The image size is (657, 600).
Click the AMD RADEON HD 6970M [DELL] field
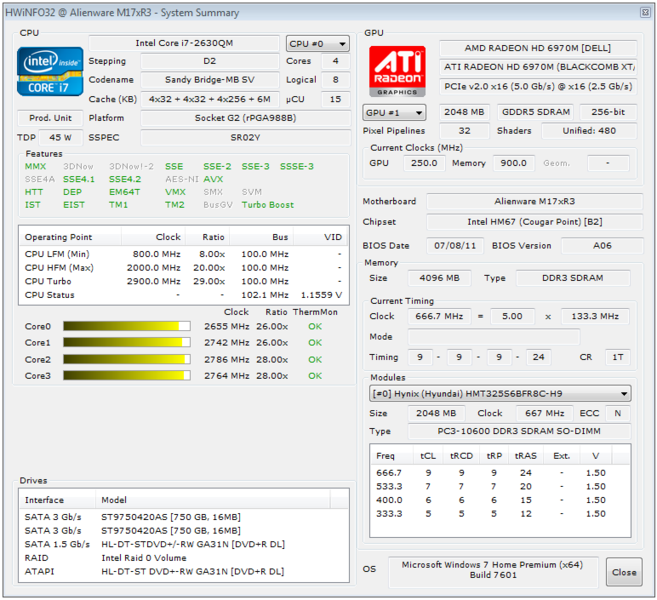pyautogui.click(x=538, y=48)
